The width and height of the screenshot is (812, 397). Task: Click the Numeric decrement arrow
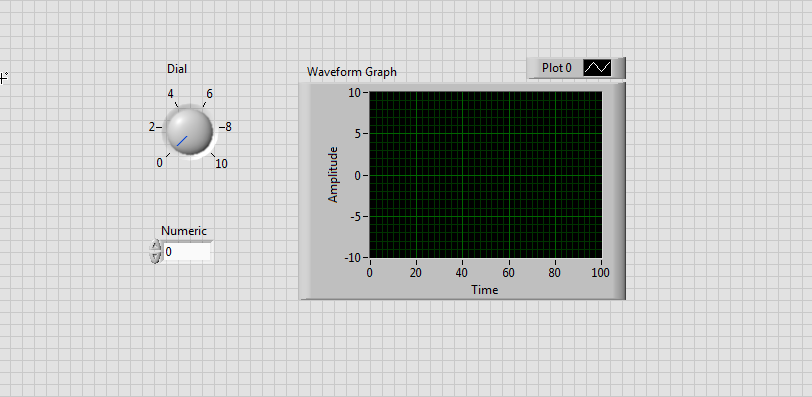tap(155, 257)
